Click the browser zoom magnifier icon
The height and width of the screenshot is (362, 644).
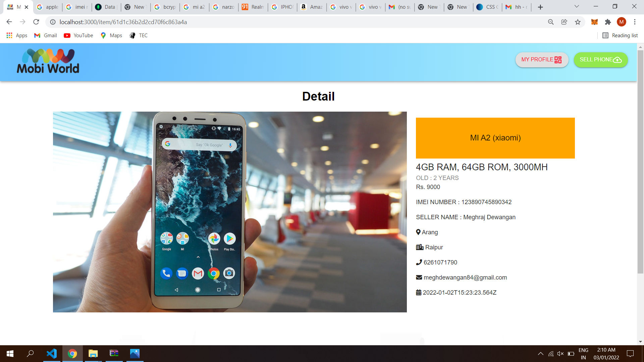click(551, 22)
